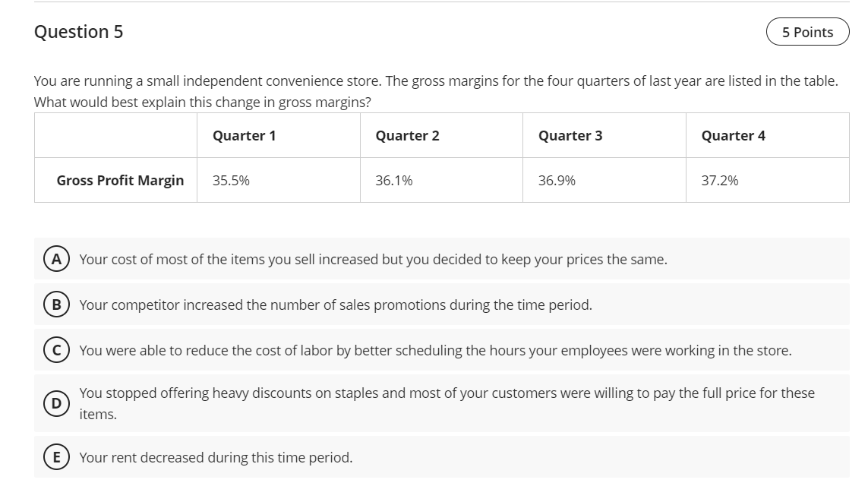Image resolution: width=868 pixels, height=486 pixels.
Task: Mark radio option E
Action: (57, 457)
